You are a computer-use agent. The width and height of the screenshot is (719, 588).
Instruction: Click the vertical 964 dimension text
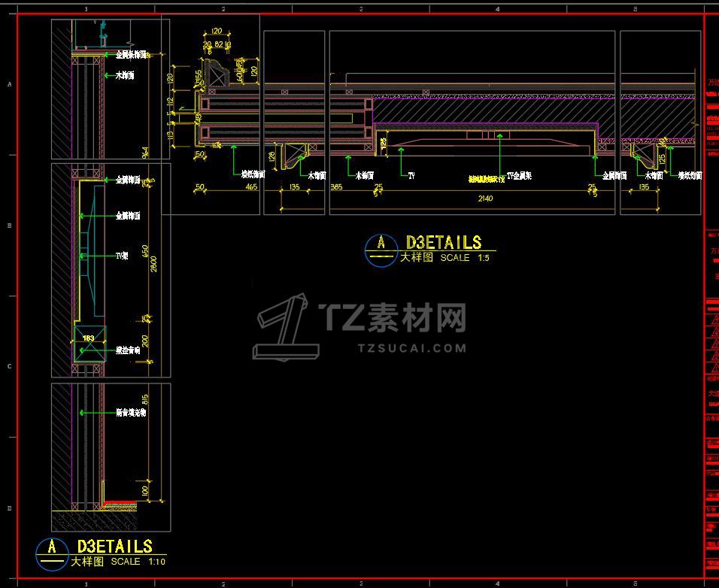point(145,153)
